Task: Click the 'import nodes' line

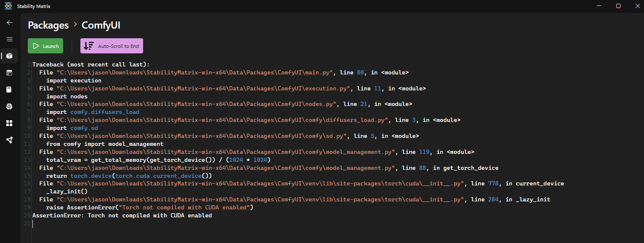Action: coord(67,96)
